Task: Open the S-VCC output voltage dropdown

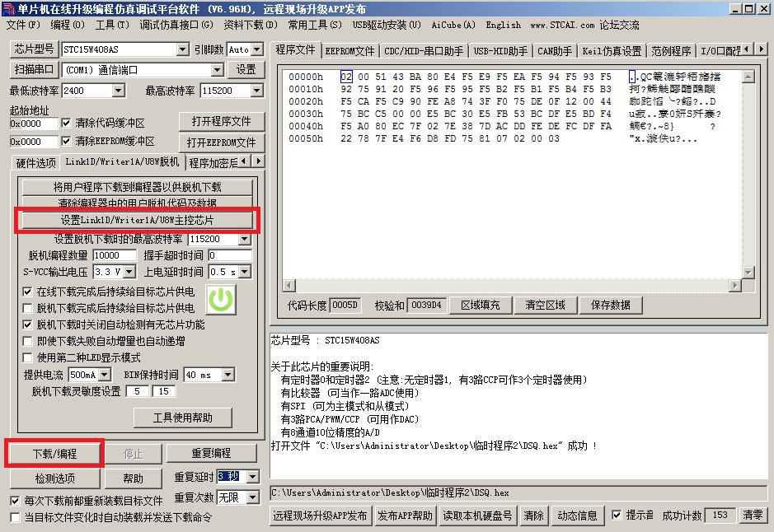Action: coord(129,272)
